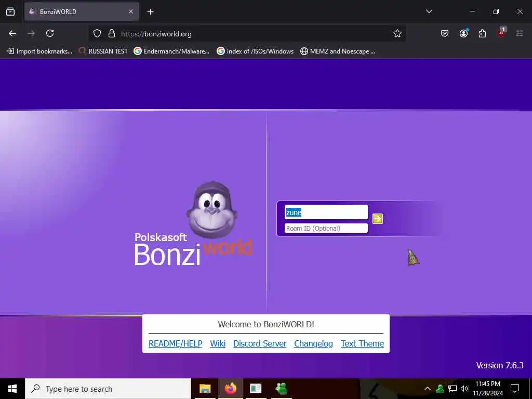Open the taskbar clock showing 11:45 PM

[x=488, y=389]
